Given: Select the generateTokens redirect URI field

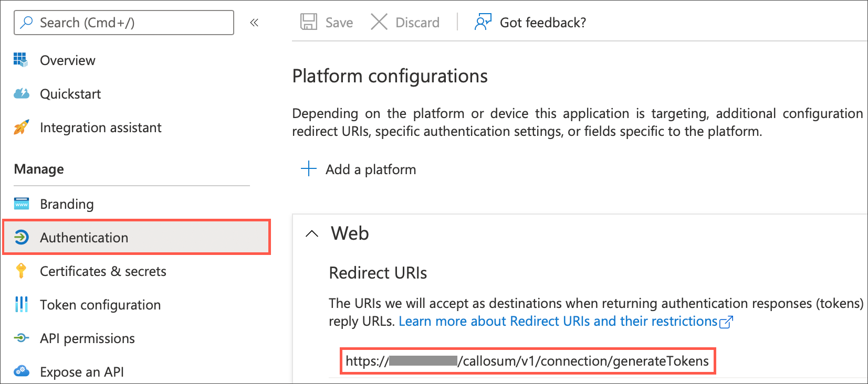Looking at the screenshot, I should pyautogui.click(x=528, y=361).
